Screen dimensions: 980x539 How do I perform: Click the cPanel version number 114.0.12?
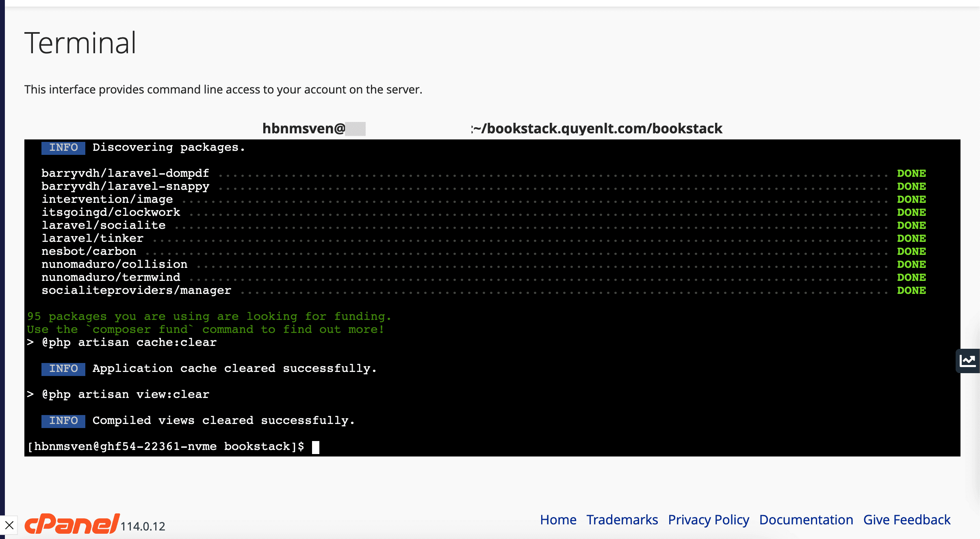[x=143, y=526]
